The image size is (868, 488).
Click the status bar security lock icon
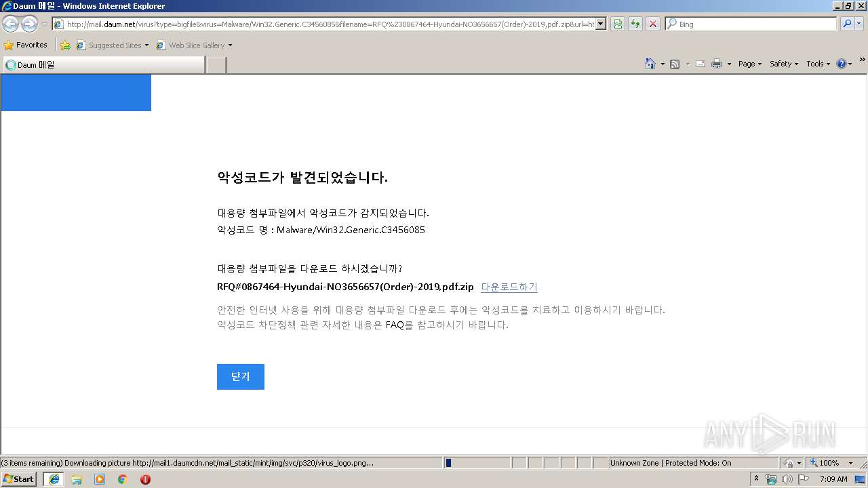pos(789,463)
